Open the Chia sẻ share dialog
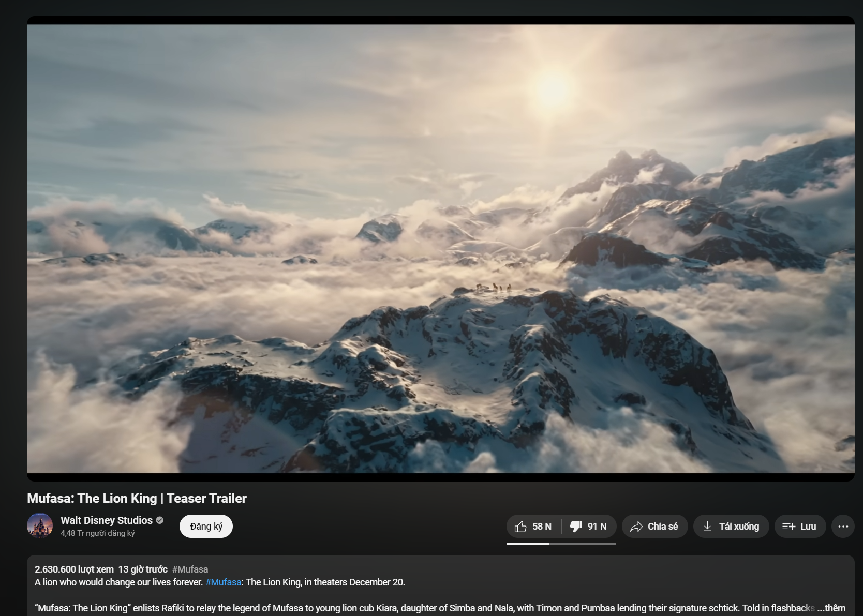The height and width of the screenshot is (616, 863). coord(654,526)
